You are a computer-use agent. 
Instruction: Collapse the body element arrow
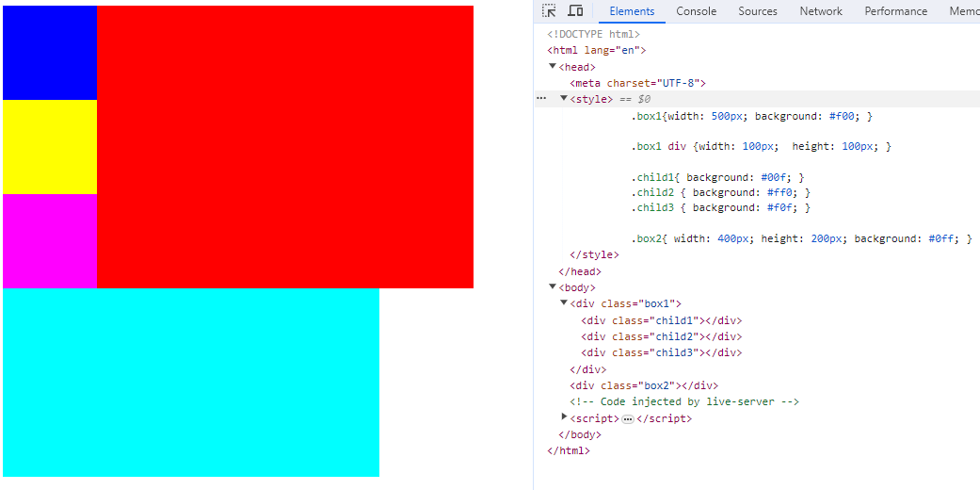[553, 286]
